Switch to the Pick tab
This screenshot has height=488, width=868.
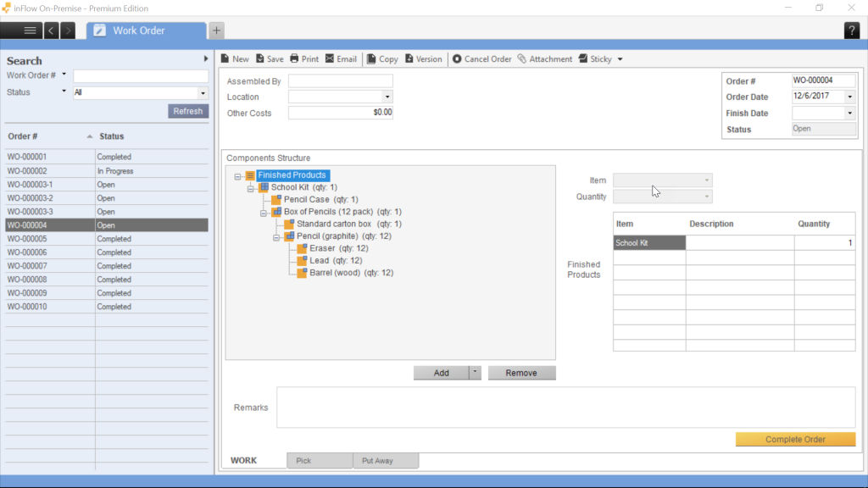click(x=320, y=460)
